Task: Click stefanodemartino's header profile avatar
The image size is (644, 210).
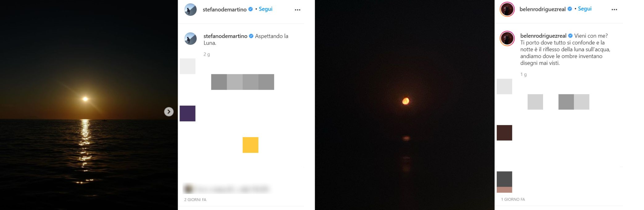Action: [190, 10]
